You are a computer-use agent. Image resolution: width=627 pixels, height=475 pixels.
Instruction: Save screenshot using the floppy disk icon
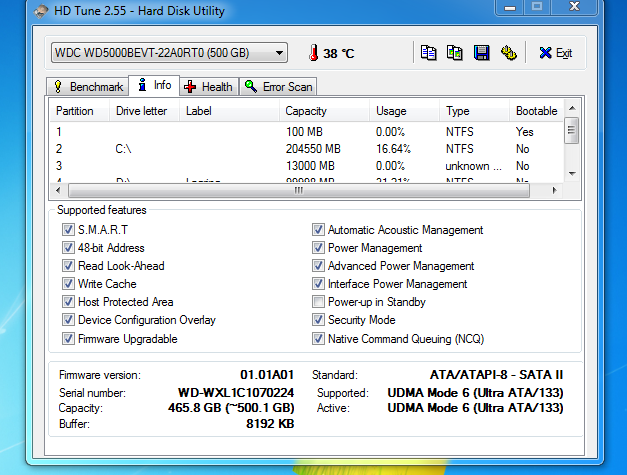[x=481, y=53]
